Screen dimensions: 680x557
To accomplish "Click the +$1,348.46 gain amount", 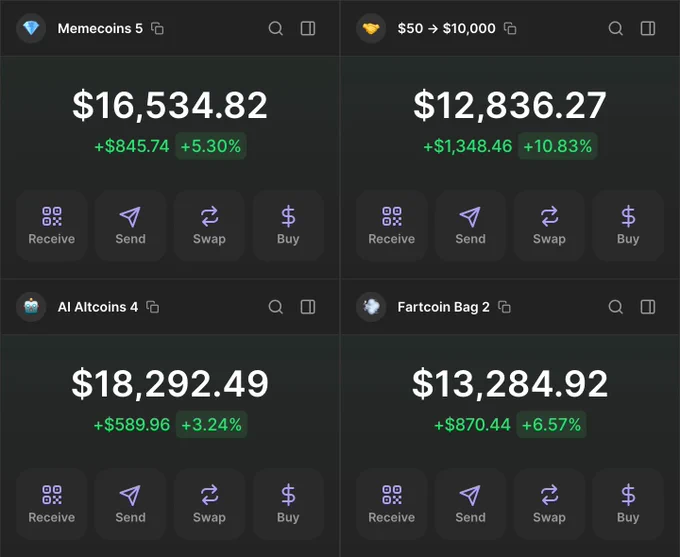I will coord(468,146).
